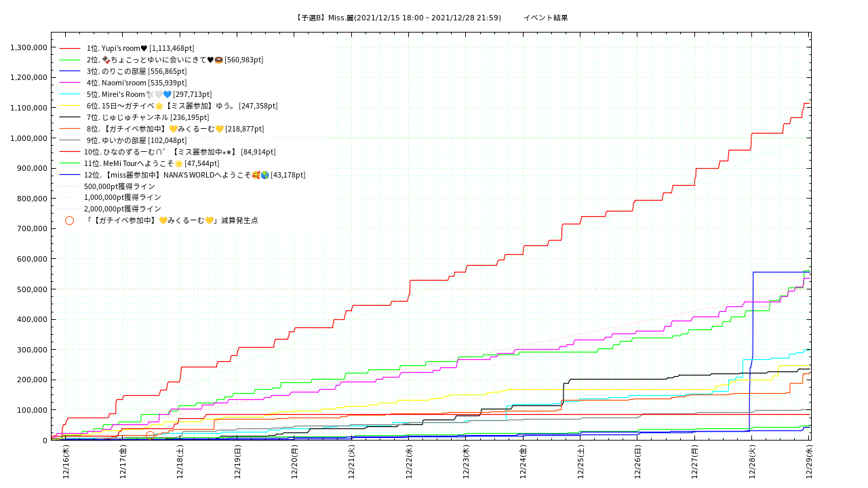Screen dimensions: 868x488
Task: Click x-axis date label 12/25(土)
Action: pos(580,462)
